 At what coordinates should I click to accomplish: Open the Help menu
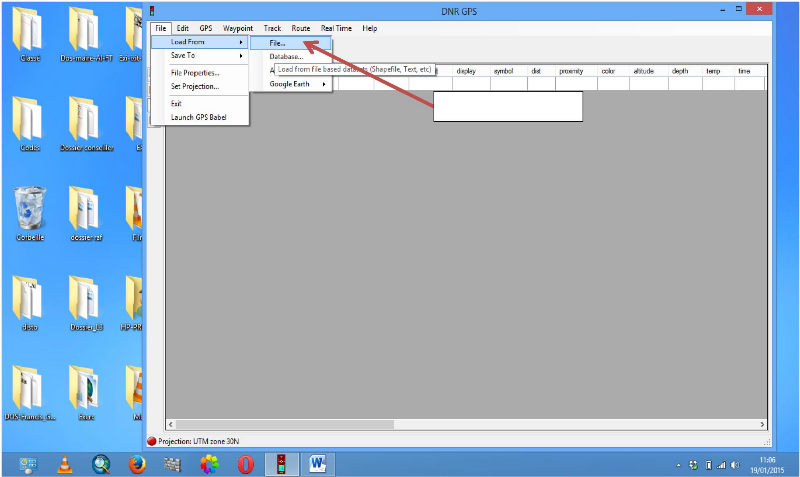(369, 28)
